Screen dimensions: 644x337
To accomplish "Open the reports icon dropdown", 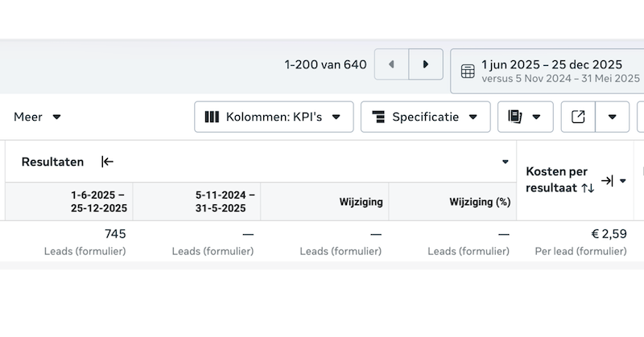I will (x=525, y=117).
